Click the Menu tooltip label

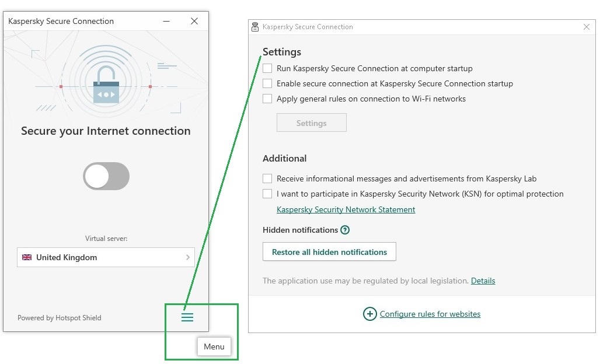point(214,346)
